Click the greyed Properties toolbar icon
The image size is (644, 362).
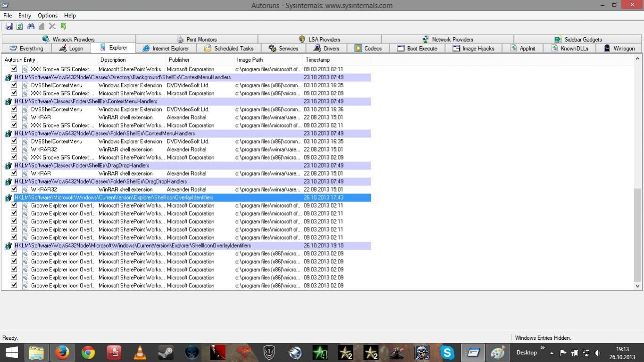click(x=42, y=26)
